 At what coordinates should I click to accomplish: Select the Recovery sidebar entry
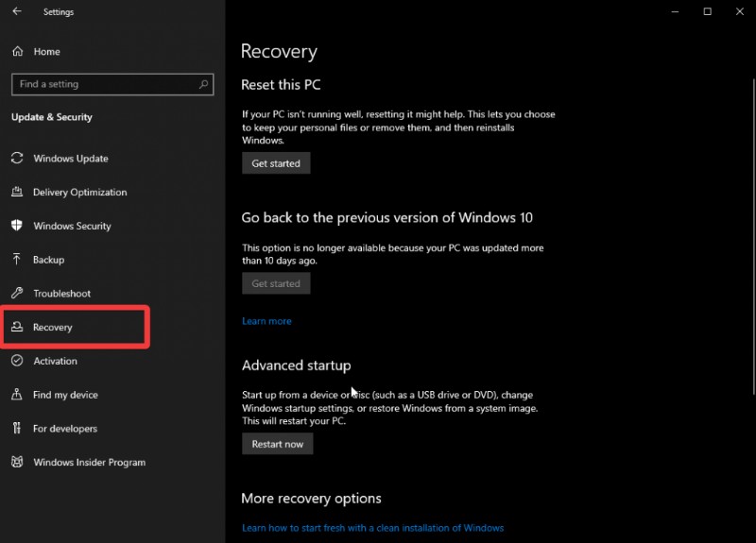click(53, 327)
